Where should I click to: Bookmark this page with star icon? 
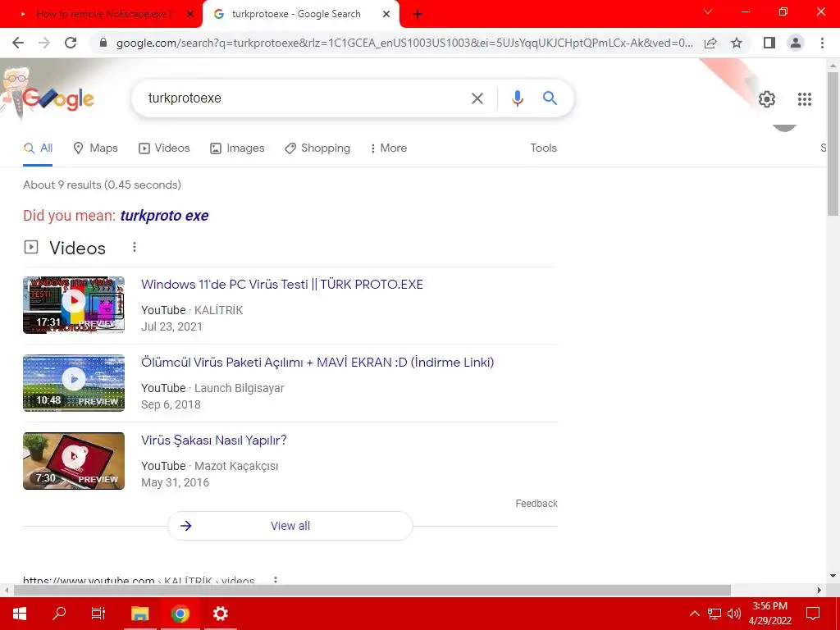737,43
